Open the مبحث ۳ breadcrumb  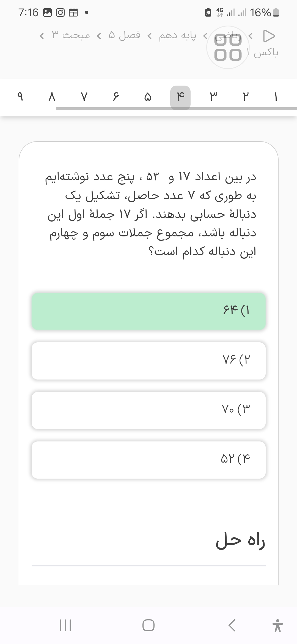(x=71, y=36)
